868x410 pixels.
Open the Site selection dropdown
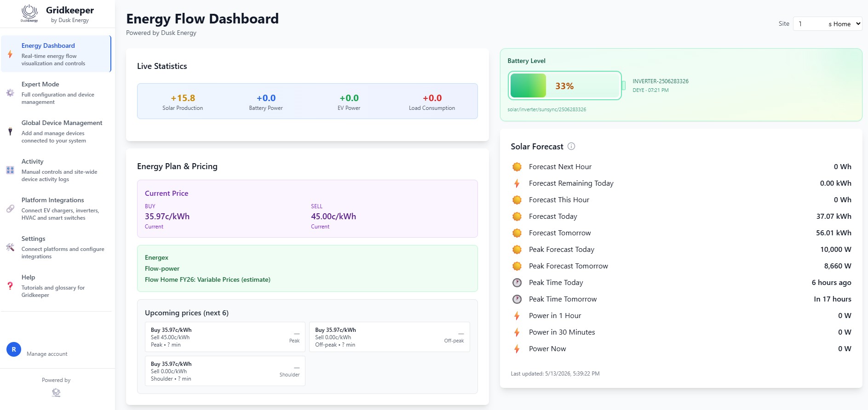click(x=828, y=24)
